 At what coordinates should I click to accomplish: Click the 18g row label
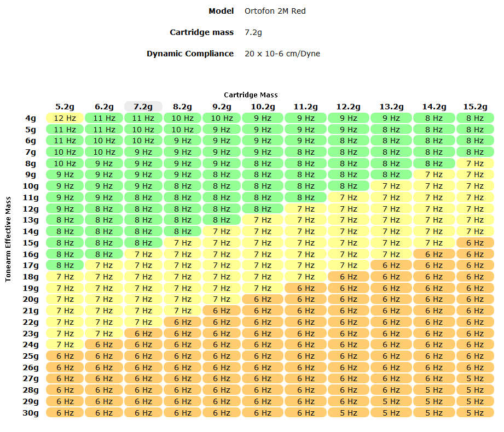31,277
